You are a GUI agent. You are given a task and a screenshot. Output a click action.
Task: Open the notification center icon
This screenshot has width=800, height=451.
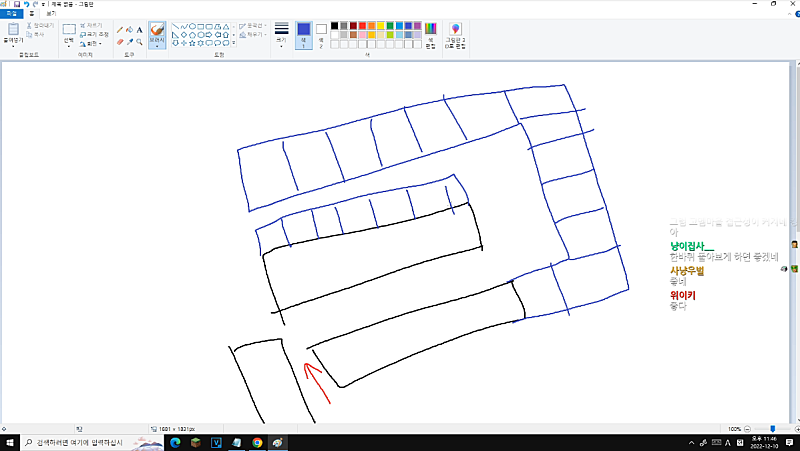pyautogui.click(x=789, y=442)
